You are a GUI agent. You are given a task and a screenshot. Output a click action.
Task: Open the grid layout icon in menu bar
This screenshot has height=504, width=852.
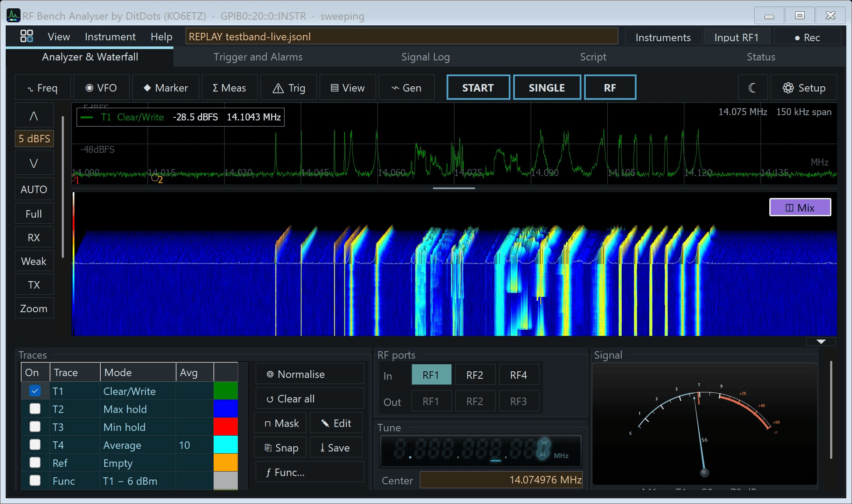point(27,36)
